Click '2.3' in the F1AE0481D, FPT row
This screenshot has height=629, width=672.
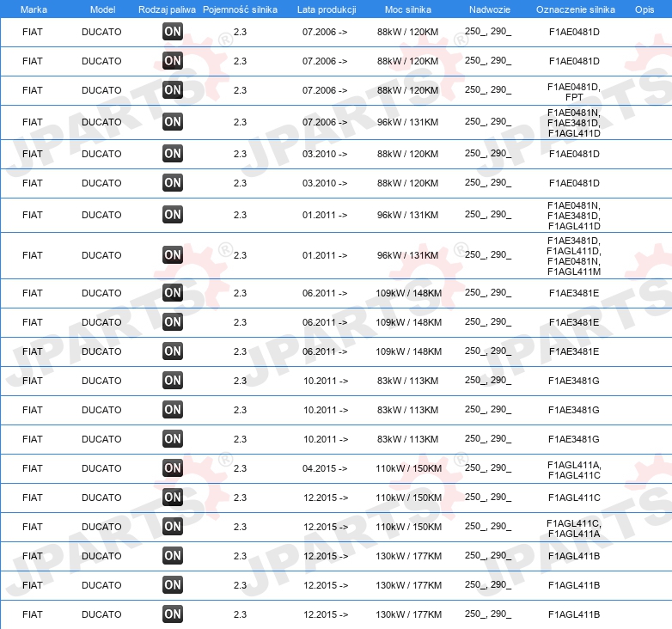click(240, 90)
